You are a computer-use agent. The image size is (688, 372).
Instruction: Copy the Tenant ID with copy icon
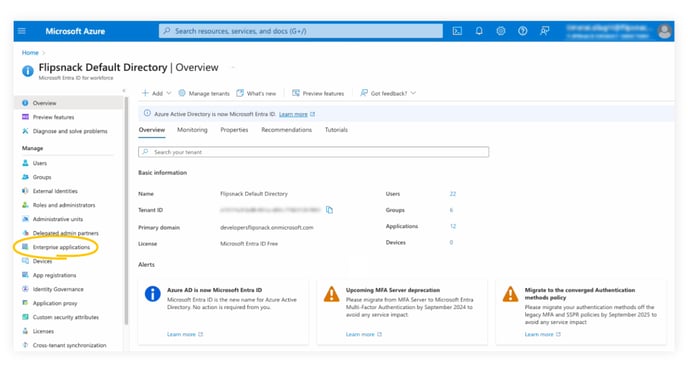pyautogui.click(x=330, y=210)
